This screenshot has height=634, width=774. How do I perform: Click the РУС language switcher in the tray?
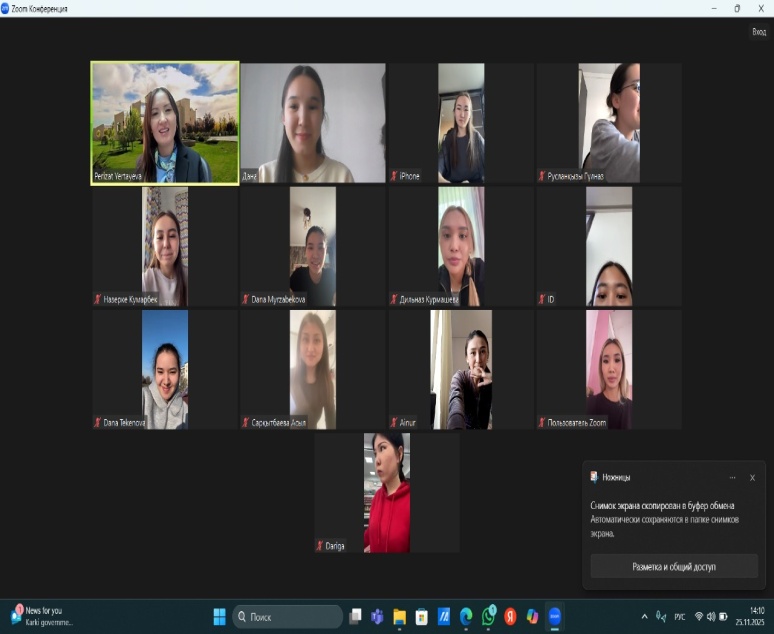click(679, 616)
